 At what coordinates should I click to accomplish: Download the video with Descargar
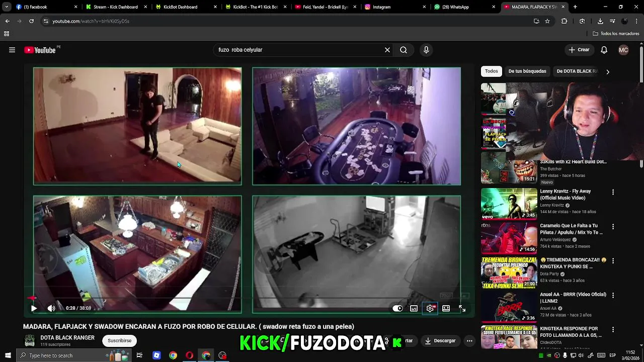coord(440,340)
